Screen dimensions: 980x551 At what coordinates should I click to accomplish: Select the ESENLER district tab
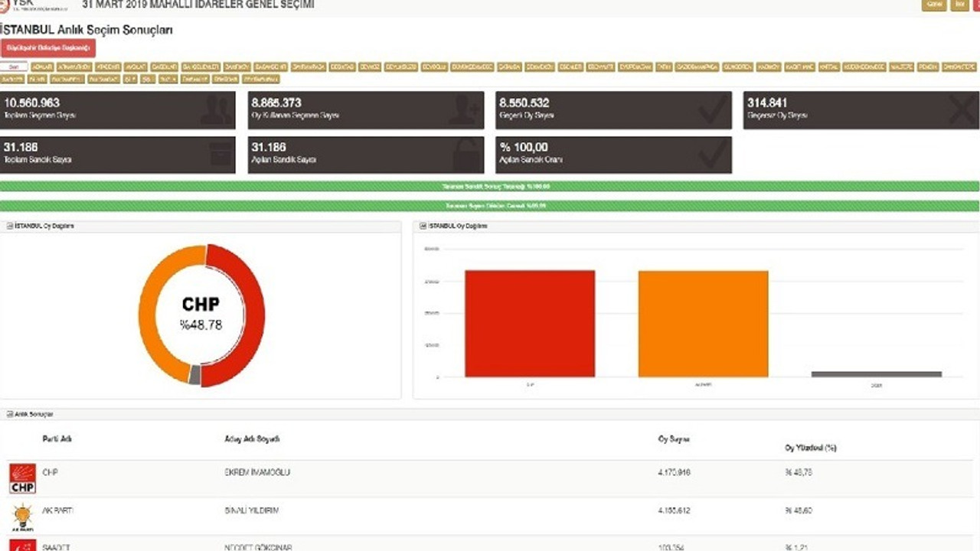coord(570,67)
